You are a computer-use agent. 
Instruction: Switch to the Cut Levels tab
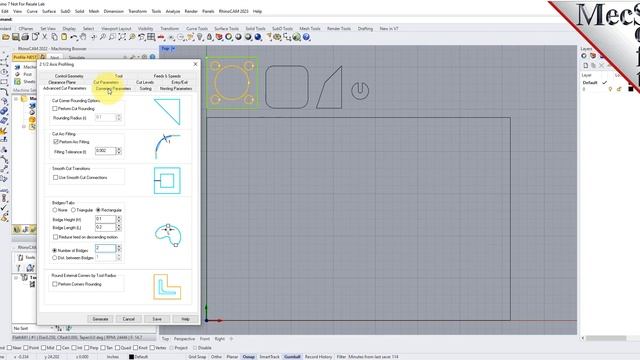(x=145, y=82)
